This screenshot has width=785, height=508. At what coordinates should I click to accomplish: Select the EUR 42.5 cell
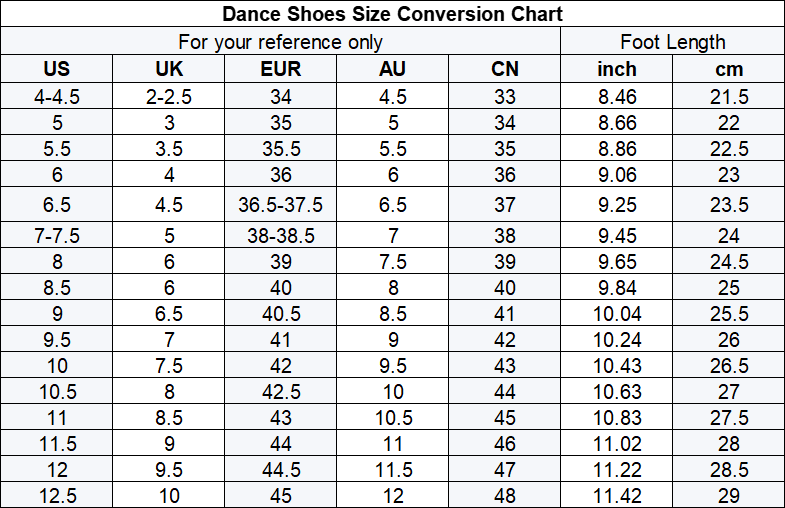[x=281, y=391]
